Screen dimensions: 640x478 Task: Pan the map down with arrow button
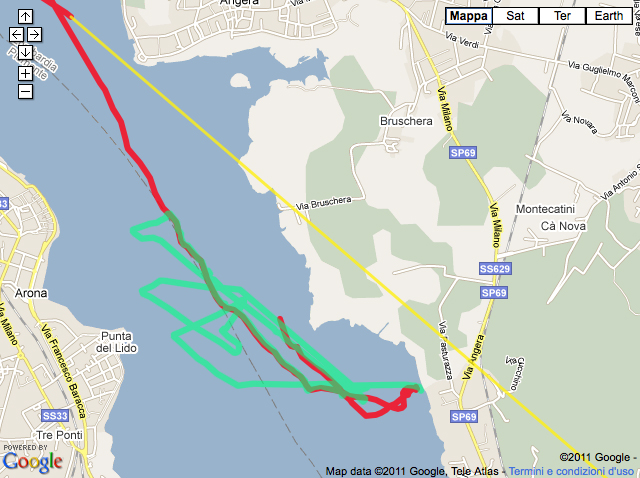(25, 52)
